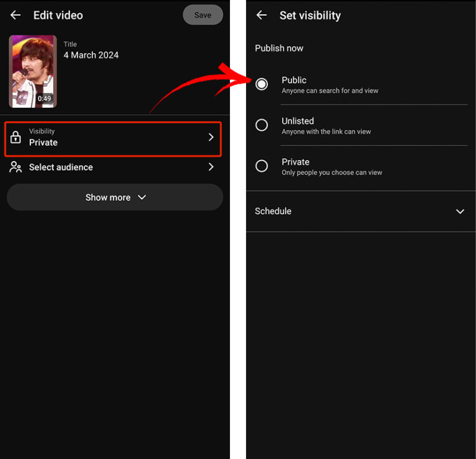
Task: Click 'Only people you choose can view' text
Action: [332, 172]
